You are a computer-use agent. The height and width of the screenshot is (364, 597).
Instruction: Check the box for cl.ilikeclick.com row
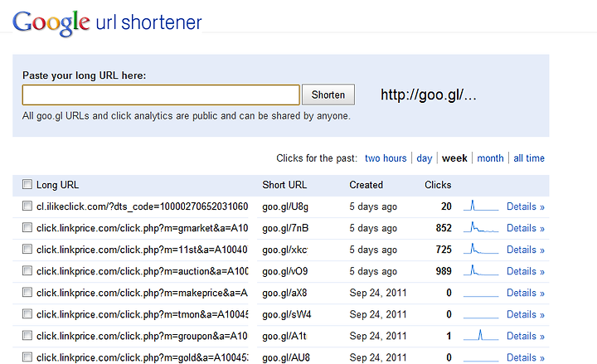point(27,206)
